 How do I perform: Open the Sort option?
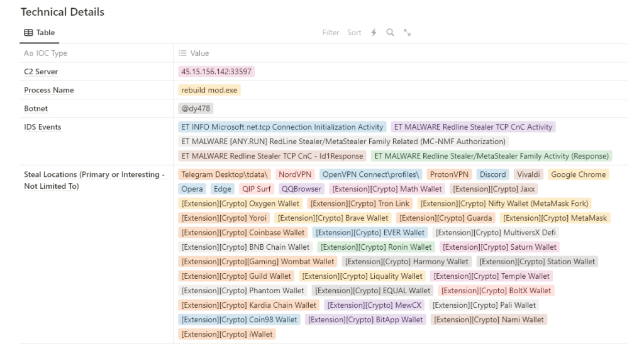click(354, 33)
